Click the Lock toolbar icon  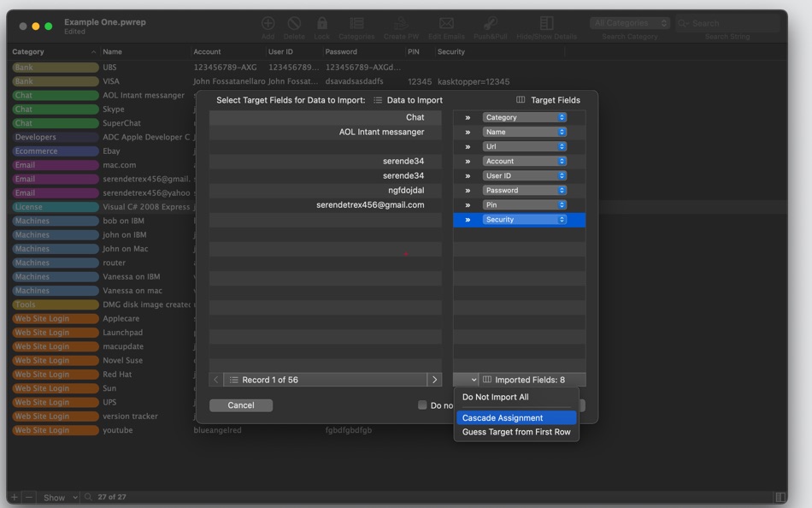click(321, 23)
